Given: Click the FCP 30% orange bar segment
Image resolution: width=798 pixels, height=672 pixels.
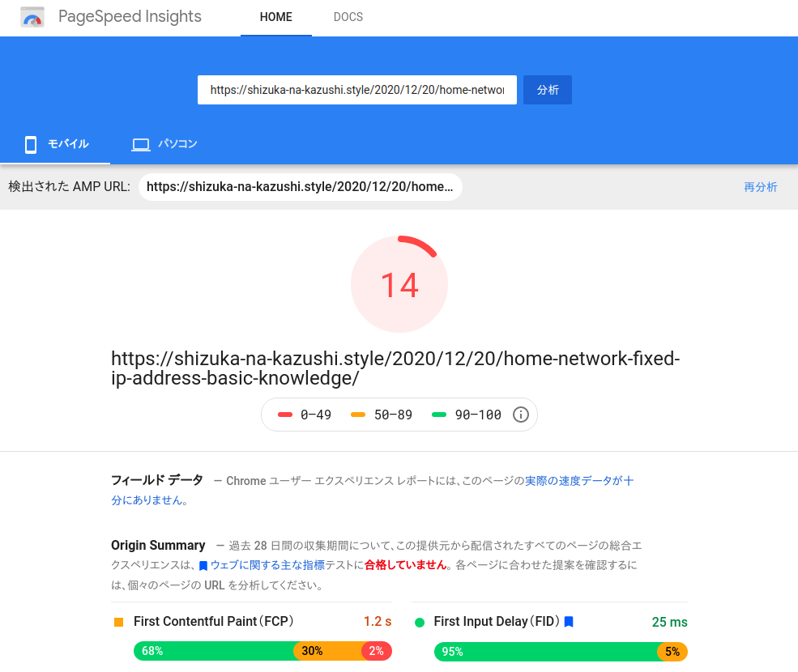Looking at the screenshot, I should (x=328, y=651).
